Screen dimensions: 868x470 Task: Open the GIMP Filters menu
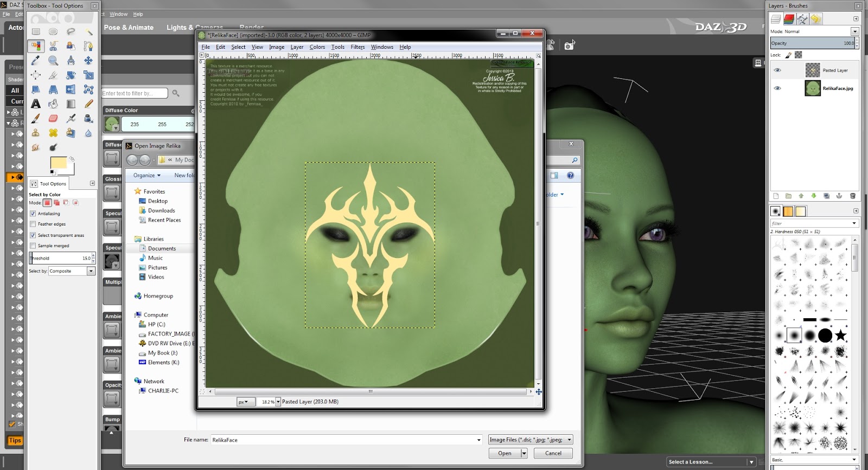(x=358, y=47)
